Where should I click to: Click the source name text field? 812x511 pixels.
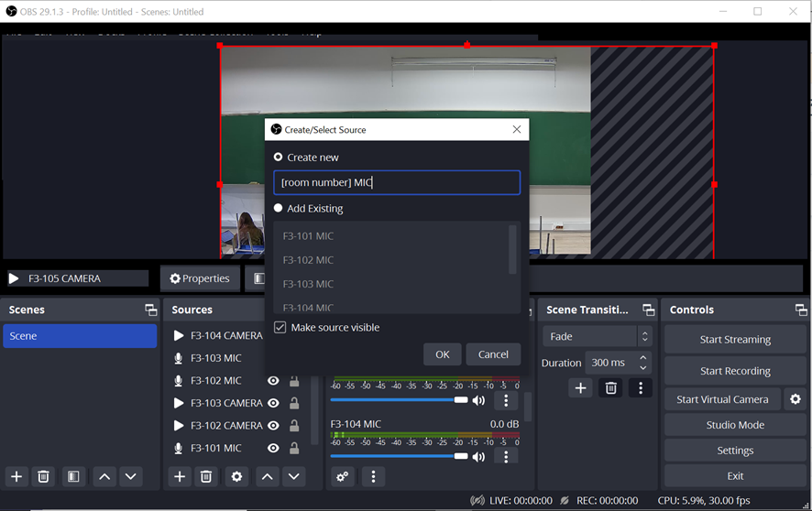pyautogui.click(x=397, y=182)
